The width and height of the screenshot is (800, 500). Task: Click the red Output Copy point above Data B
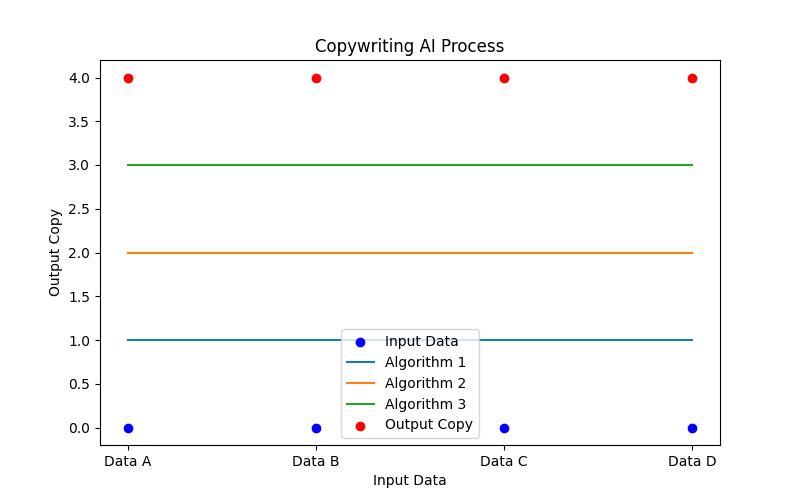click(316, 78)
